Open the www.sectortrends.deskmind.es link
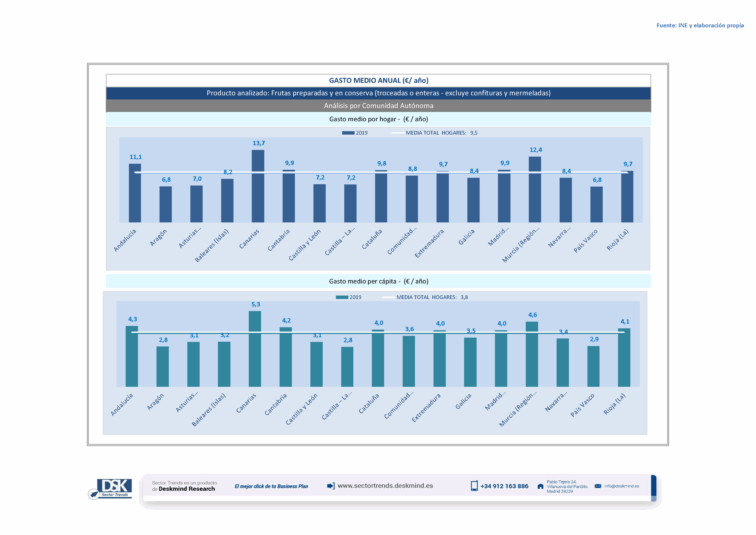The width and height of the screenshot is (756, 535). point(385,486)
